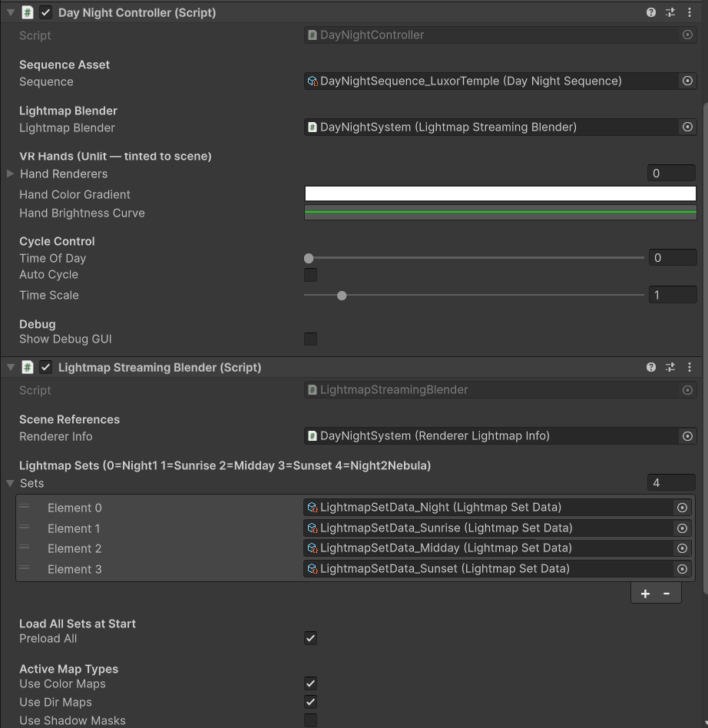Screen dimensions: 708x728
Task: Click the Time Of Day value field
Action: [672, 258]
